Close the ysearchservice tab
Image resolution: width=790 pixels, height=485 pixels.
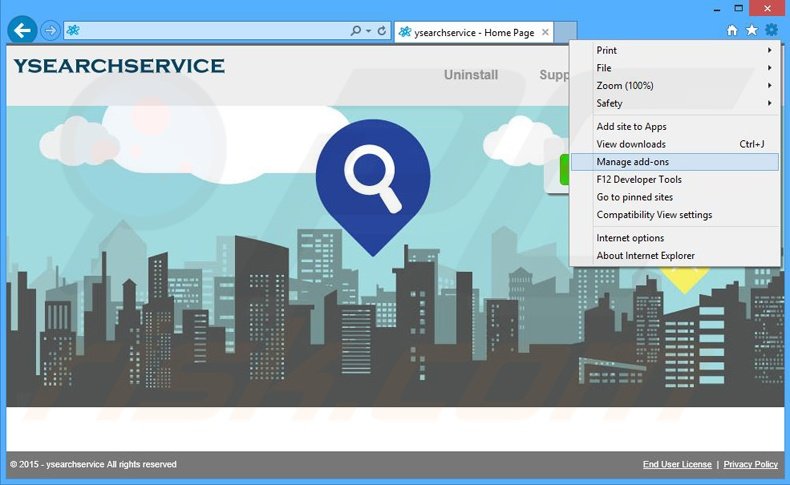point(545,32)
